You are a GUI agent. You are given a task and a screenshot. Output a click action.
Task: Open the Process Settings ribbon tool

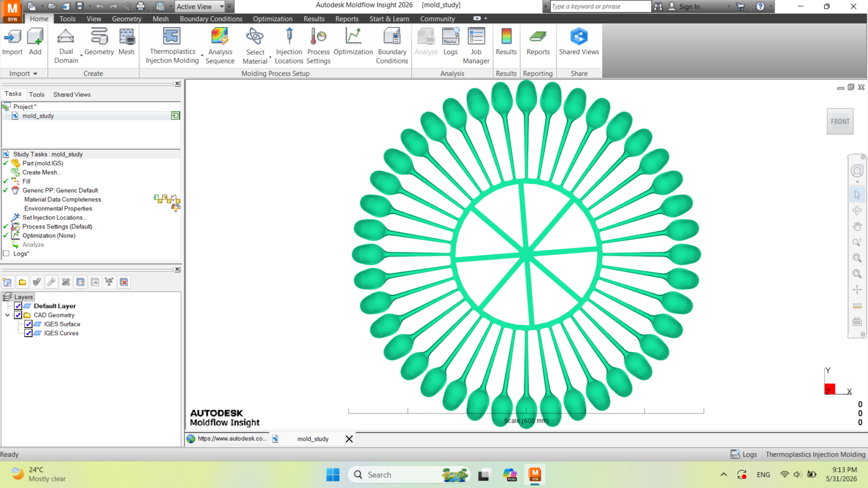click(318, 46)
